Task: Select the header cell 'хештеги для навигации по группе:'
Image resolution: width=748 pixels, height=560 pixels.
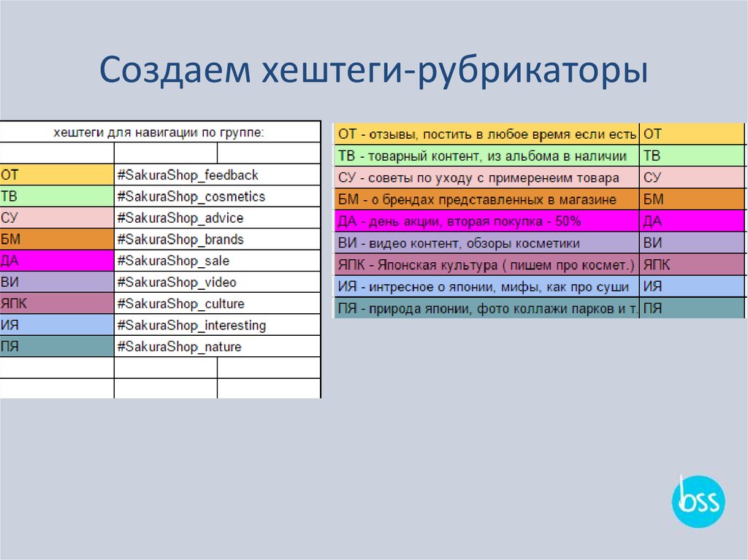Action: click(x=160, y=132)
